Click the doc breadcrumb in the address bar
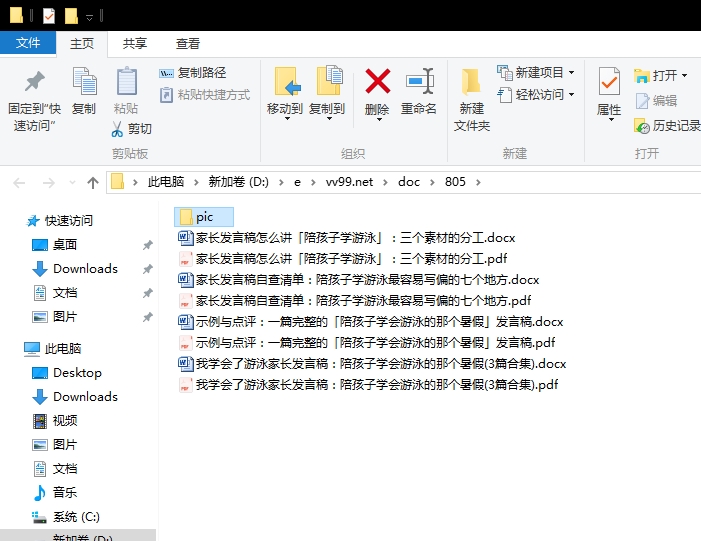This screenshot has width=701, height=541. click(x=409, y=182)
